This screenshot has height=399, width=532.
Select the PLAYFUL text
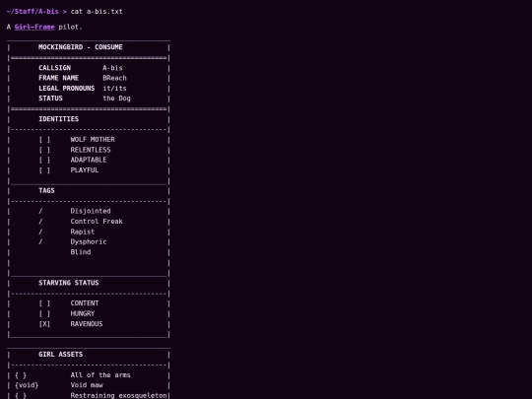(x=85, y=170)
